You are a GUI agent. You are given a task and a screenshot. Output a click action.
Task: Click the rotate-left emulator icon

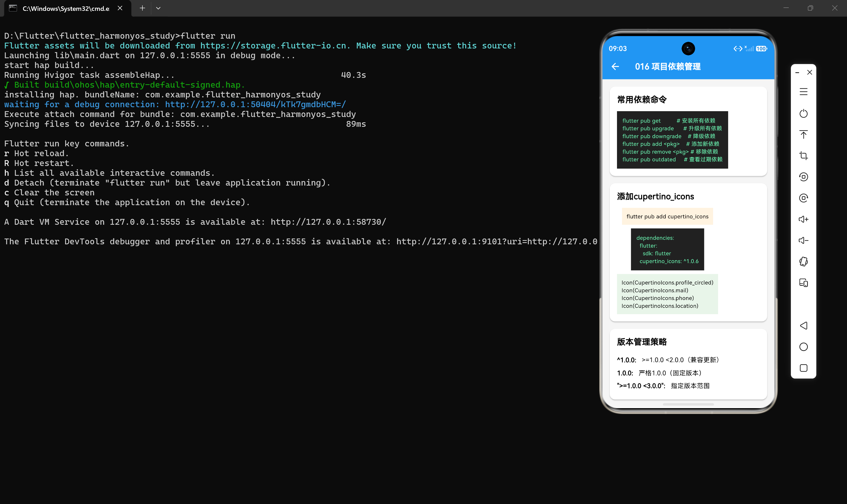pos(803,177)
